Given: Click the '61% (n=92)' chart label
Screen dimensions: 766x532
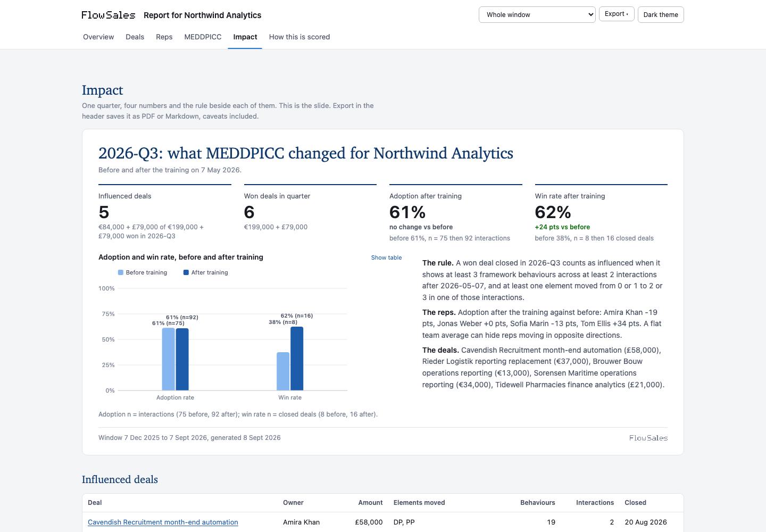Looking at the screenshot, I should (x=182, y=317).
